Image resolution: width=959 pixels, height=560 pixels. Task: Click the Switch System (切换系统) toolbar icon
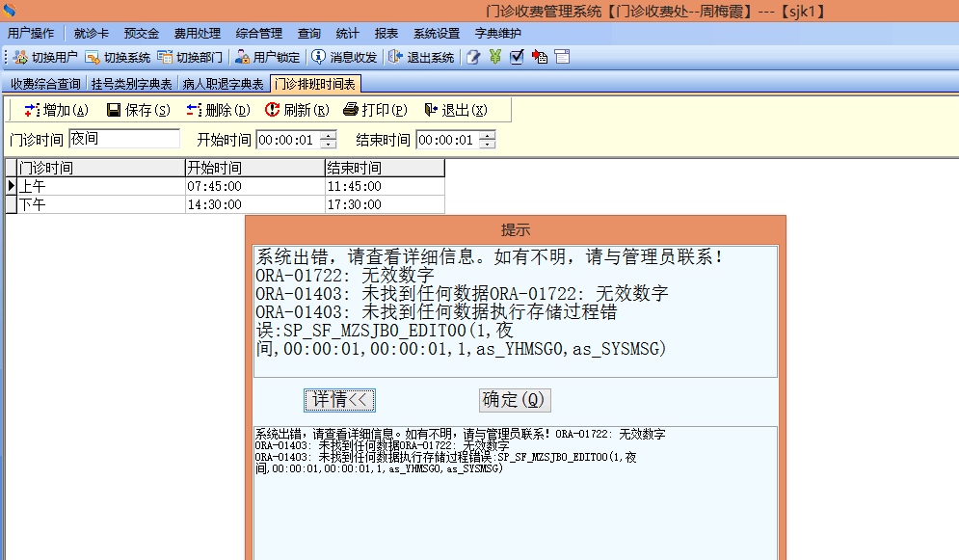click(93, 58)
